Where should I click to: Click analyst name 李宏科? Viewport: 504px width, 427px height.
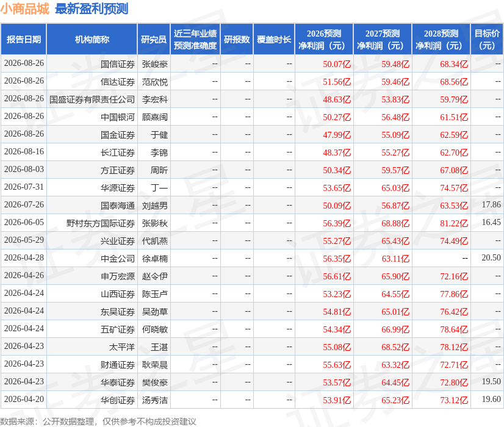tap(155, 99)
